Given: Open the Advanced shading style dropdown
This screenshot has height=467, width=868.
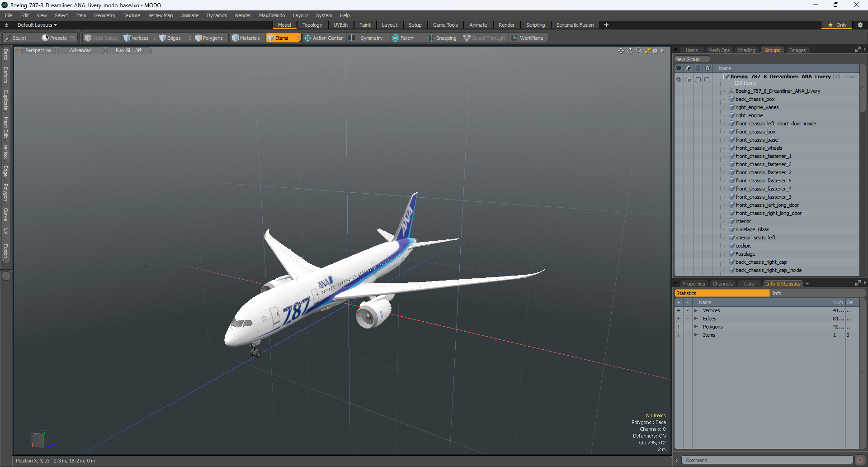Looking at the screenshot, I should [x=80, y=51].
